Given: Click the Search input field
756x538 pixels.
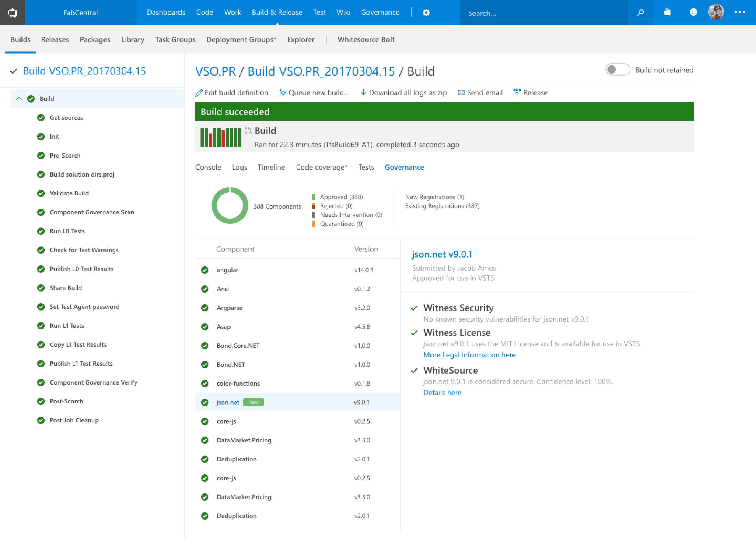Looking at the screenshot, I should [543, 13].
